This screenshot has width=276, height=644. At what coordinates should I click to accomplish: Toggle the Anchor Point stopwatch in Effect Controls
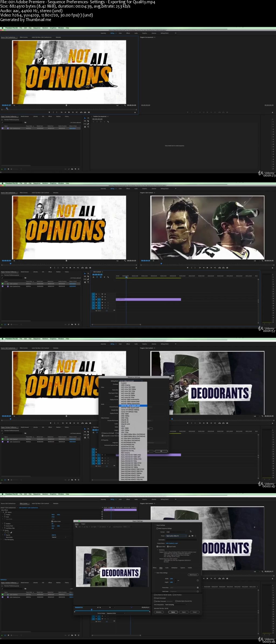[x=5, y=526]
